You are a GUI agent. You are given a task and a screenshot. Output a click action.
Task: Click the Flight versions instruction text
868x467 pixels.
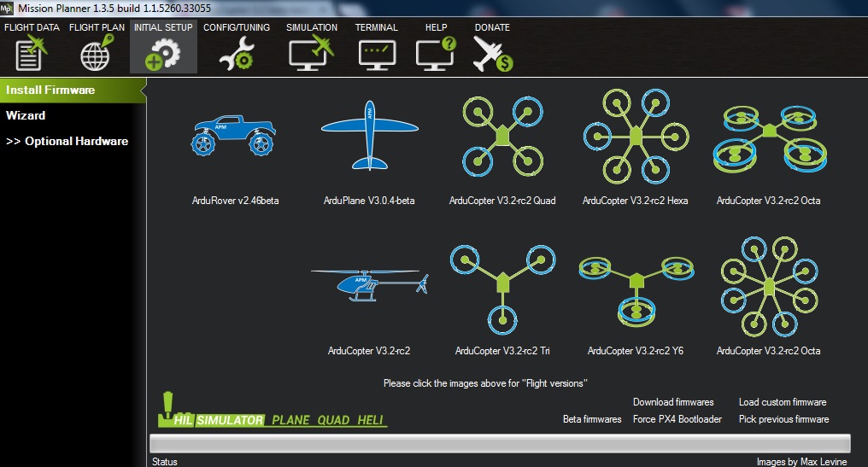tap(485, 383)
